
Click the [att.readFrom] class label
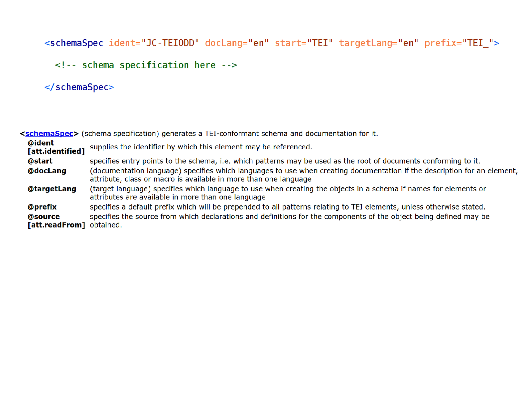(56, 225)
